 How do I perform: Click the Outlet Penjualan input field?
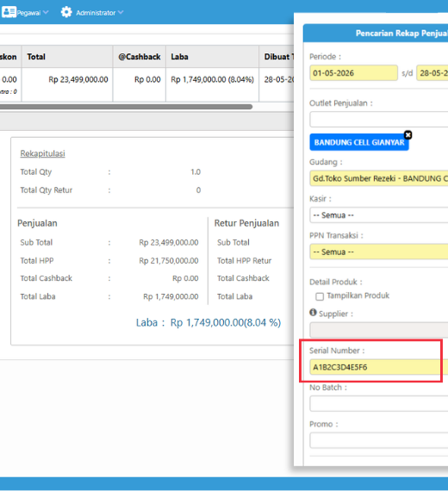(x=379, y=120)
